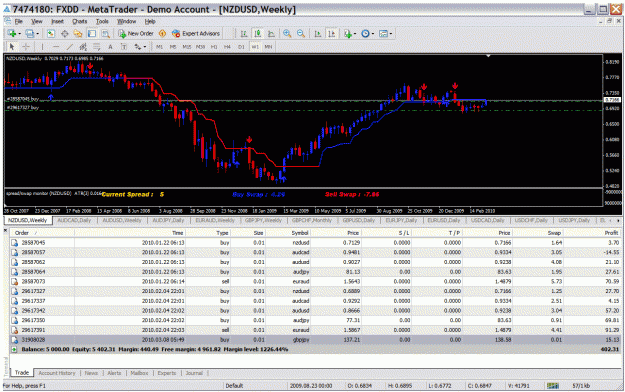Open the arrows objects dropdown
The width and height of the screenshot is (625, 392).
(140, 47)
